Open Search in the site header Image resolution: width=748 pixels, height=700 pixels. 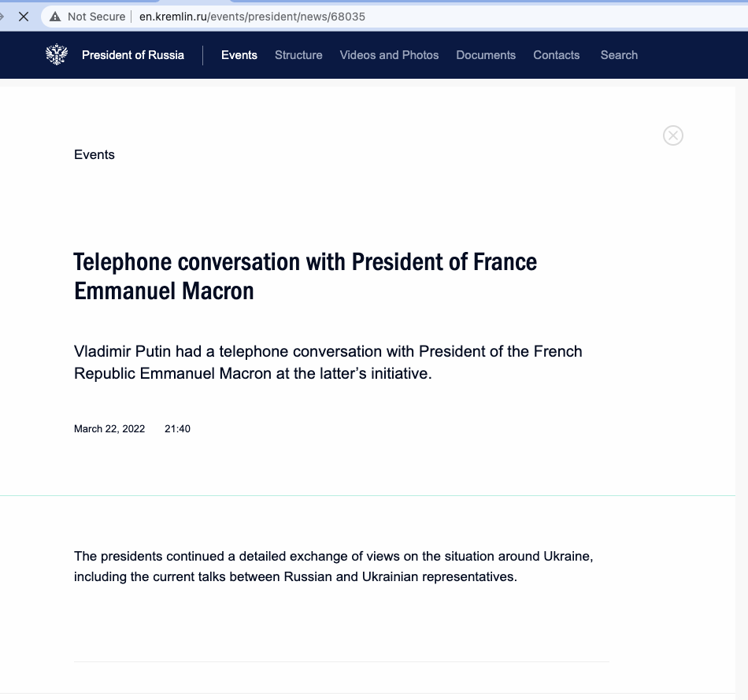click(x=619, y=55)
